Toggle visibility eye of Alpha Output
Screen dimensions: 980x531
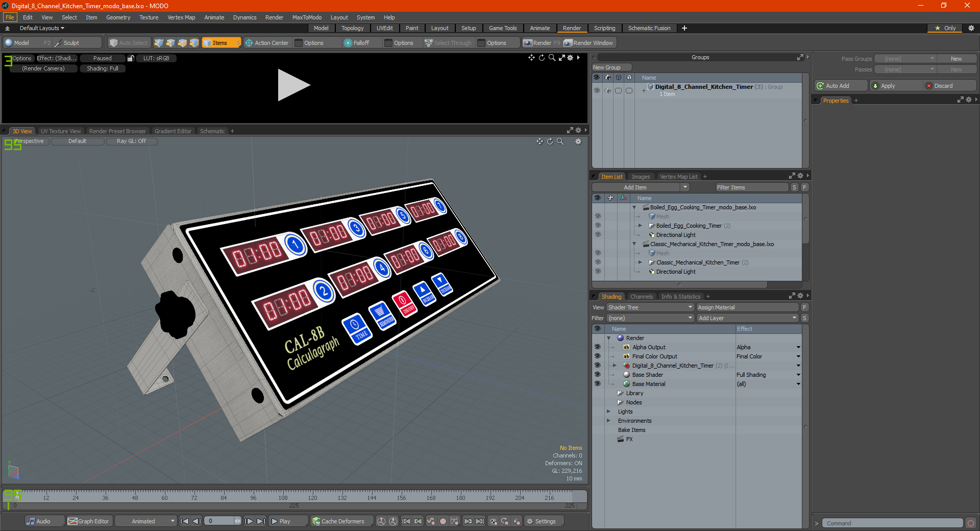(x=597, y=347)
